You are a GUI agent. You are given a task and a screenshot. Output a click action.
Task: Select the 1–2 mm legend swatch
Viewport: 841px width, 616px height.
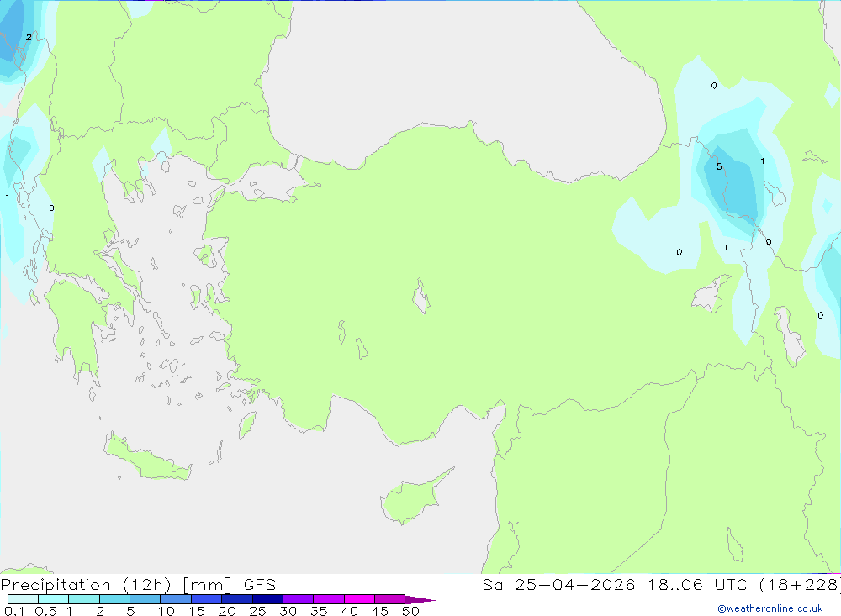(84, 599)
